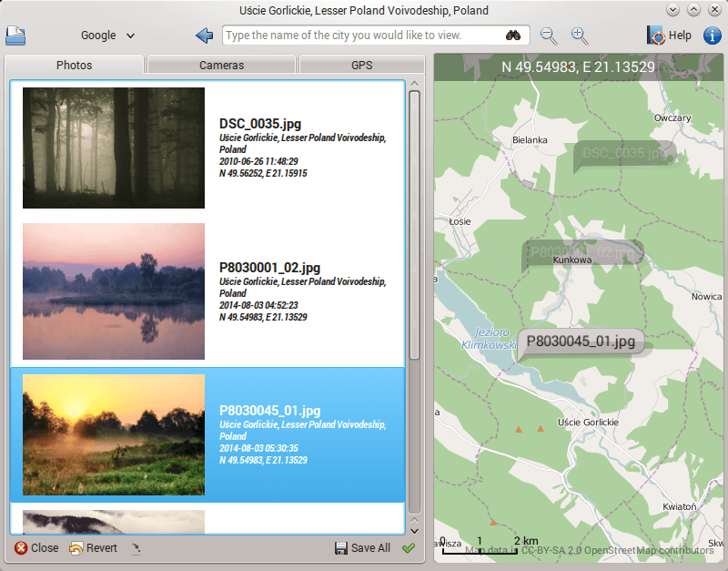Click the photo list scrollbar thumb
Screen dimensions: 728x571
(415, 225)
